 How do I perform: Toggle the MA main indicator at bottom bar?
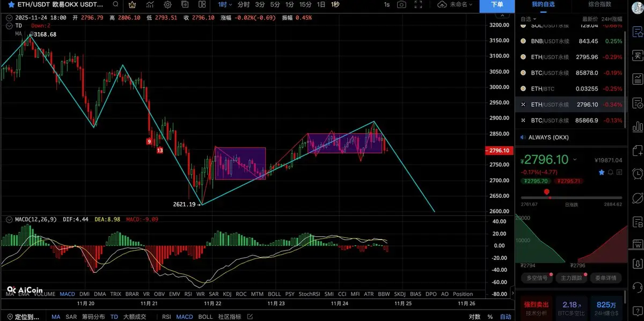tap(56, 317)
